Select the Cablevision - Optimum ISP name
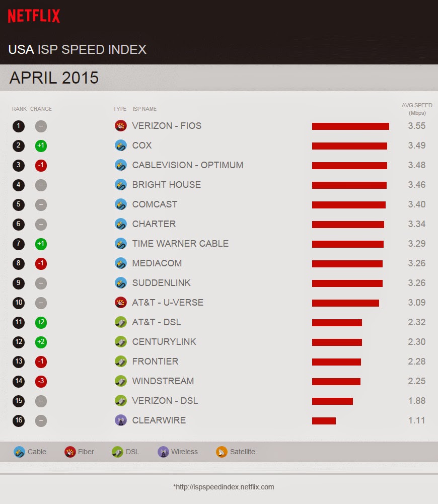438x504 pixels. coord(187,165)
